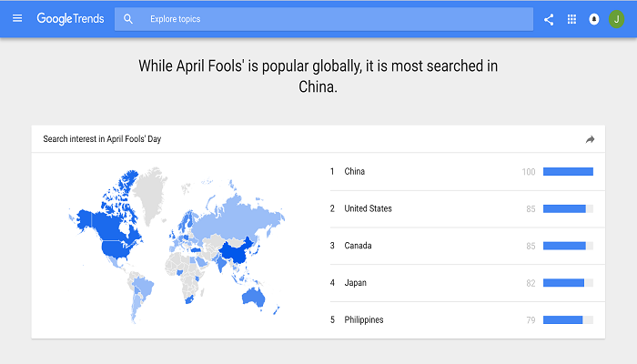Click the search magnifier icon

(128, 19)
